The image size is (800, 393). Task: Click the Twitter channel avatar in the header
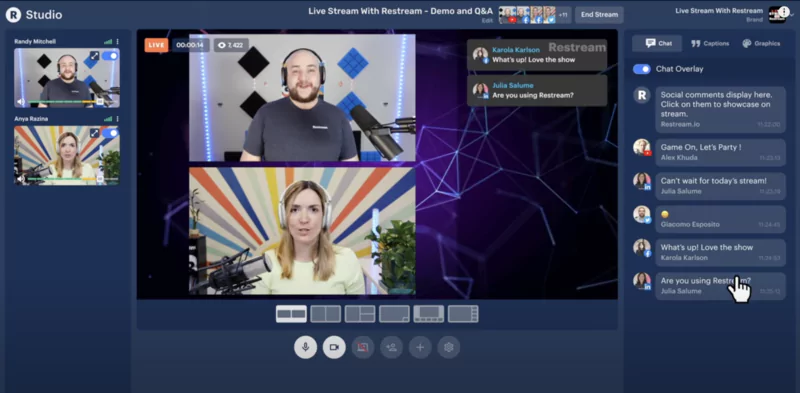pos(549,15)
